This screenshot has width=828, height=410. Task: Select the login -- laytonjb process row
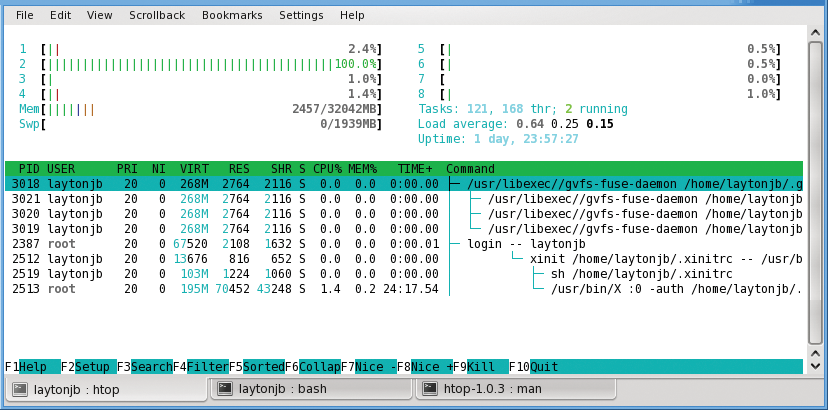click(x=404, y=244)
